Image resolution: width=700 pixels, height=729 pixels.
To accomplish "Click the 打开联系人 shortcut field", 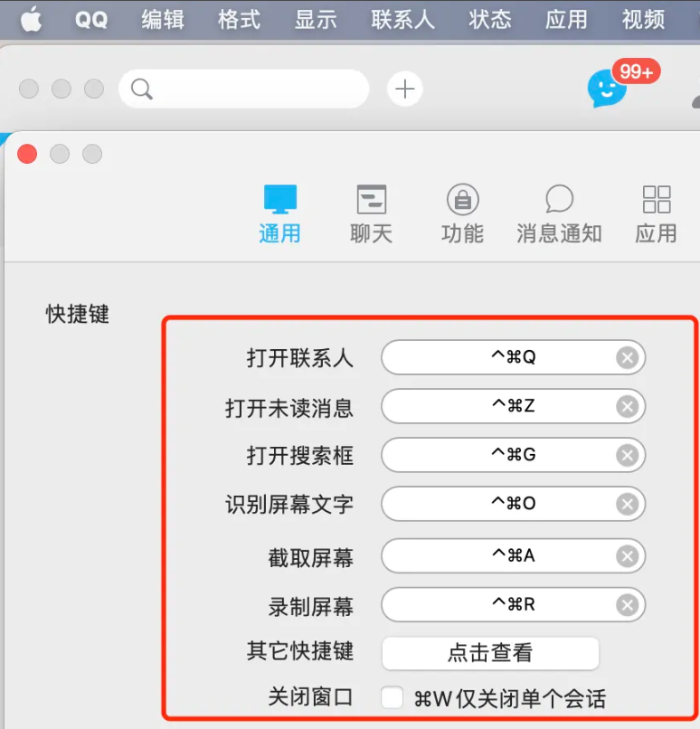I will pos(513,357).
